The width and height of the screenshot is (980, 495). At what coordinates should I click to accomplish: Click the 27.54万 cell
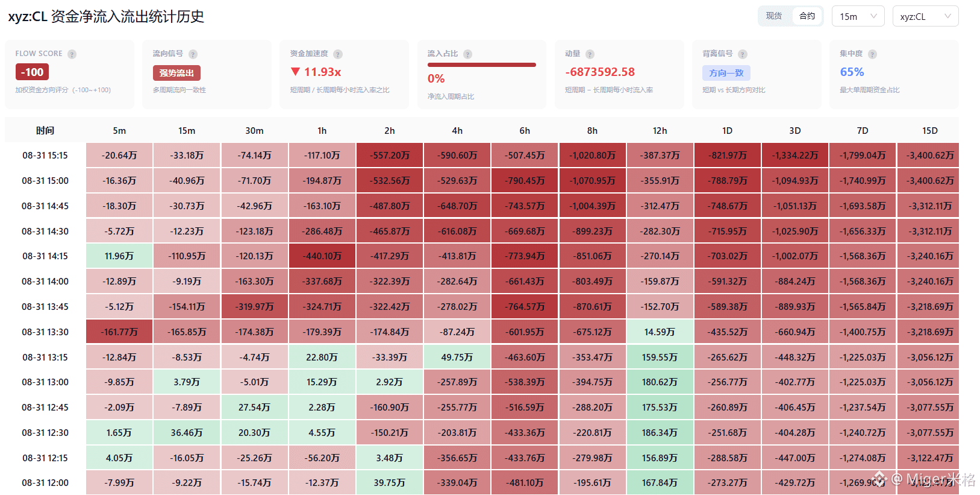254,408
